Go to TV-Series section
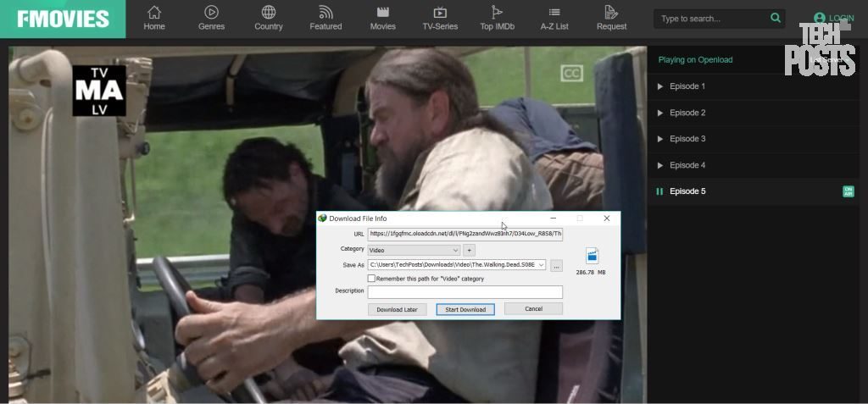This screenshot has width=868, height=404. [x=440, y=19]
